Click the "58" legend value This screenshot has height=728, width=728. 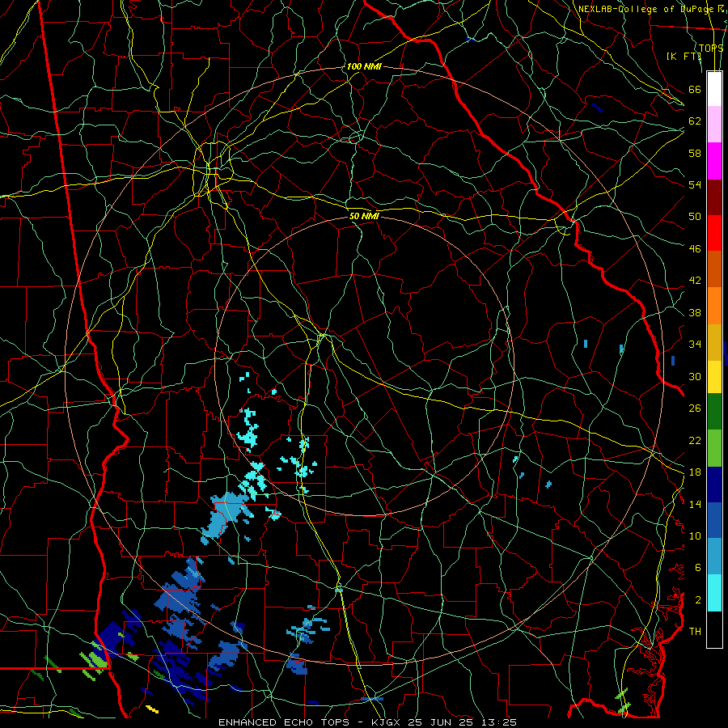(695, 154)
